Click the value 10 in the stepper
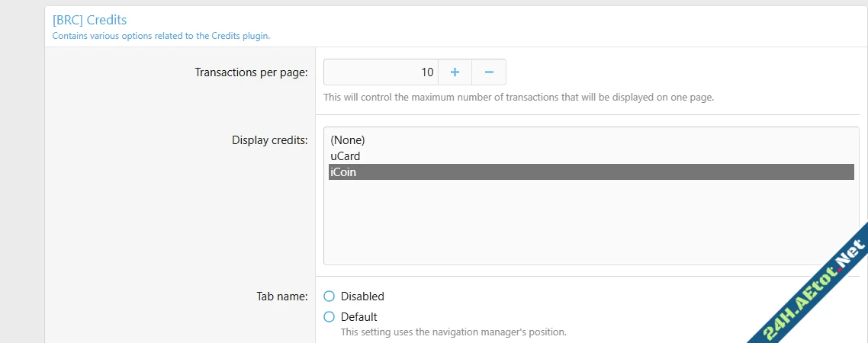The image size is (868, 343). click(427, 72)
